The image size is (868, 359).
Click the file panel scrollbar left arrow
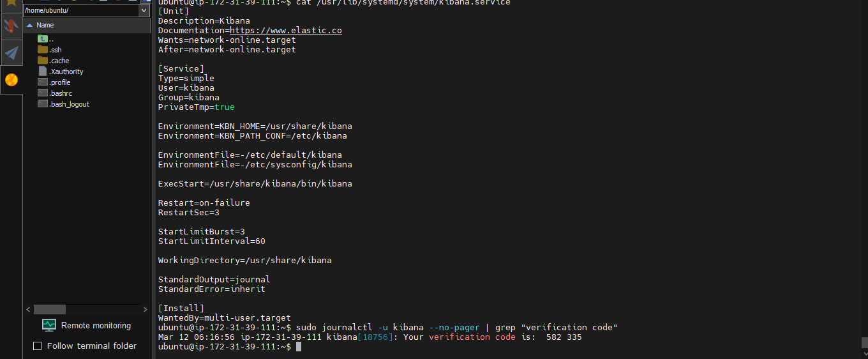pyautogui.click(x=28, y=309)
